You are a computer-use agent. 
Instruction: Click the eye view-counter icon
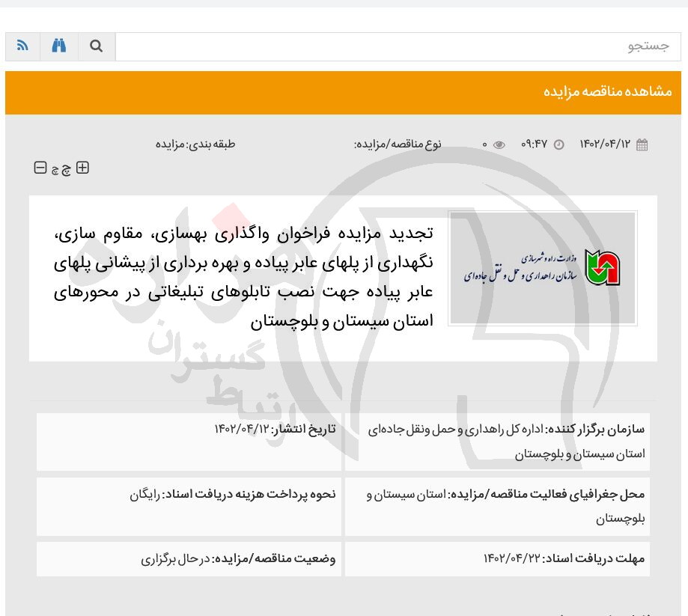pos(499,144)
